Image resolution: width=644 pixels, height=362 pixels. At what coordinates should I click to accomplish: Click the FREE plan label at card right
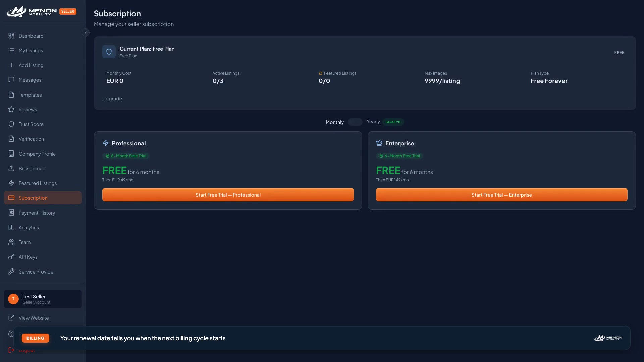[619, 53]
